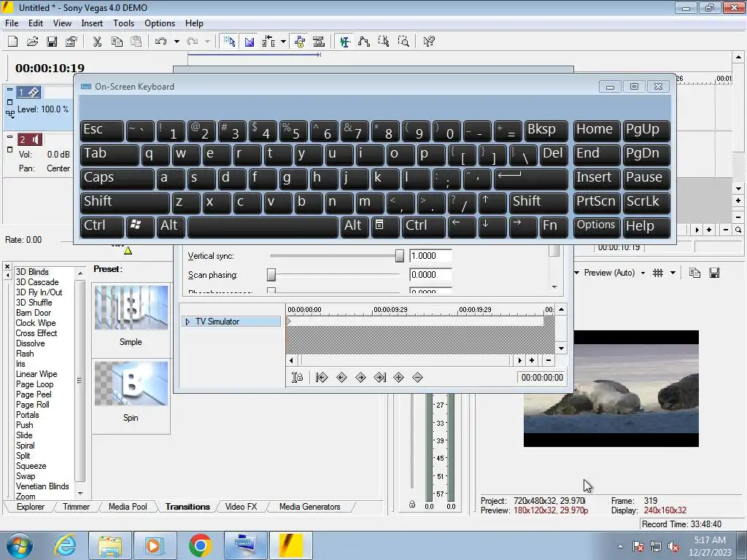This screenshot has width=747, height=560.
Task: Select the Venetian Blinds transition
Action: pos(42,486)
